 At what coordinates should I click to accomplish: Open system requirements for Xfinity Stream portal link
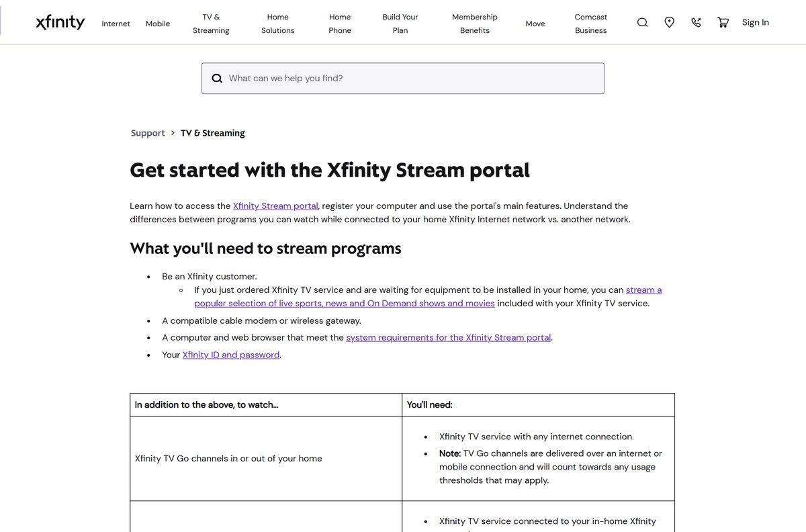pyautogui.click(x=448, y=337)
